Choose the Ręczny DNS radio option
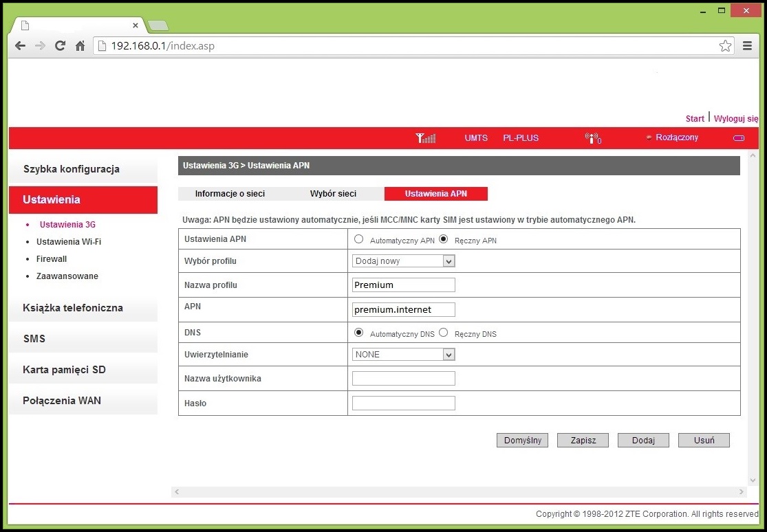 click(x=443, y=333)
